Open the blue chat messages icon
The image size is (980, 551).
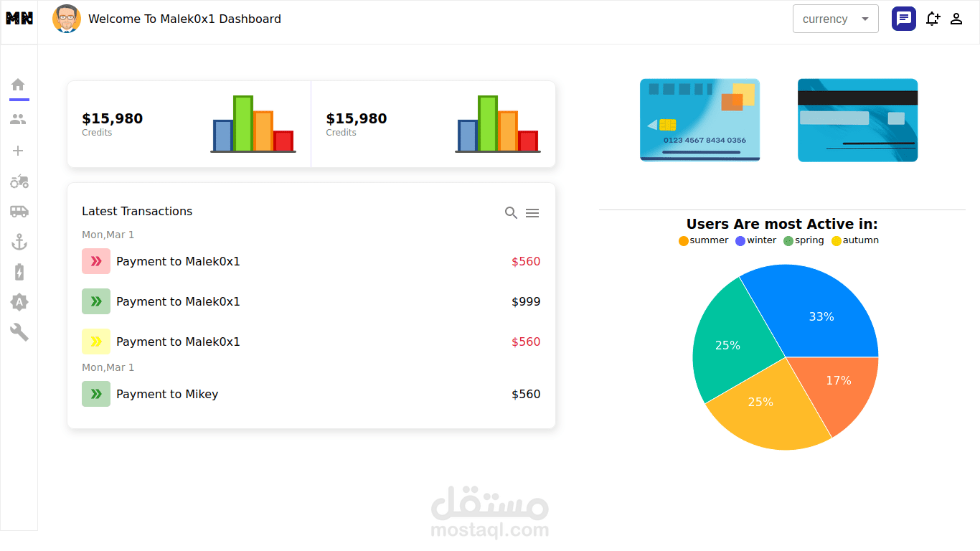point(903,19)
